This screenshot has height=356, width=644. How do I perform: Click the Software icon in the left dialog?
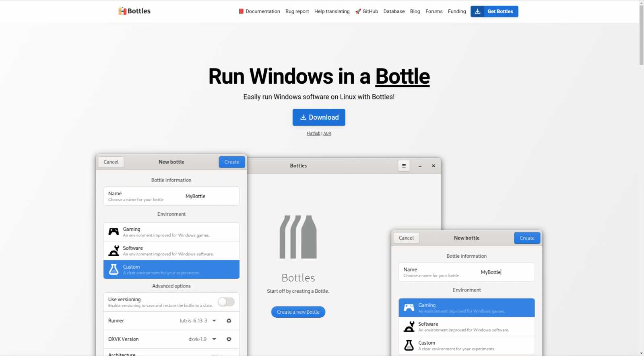[114, 250]
